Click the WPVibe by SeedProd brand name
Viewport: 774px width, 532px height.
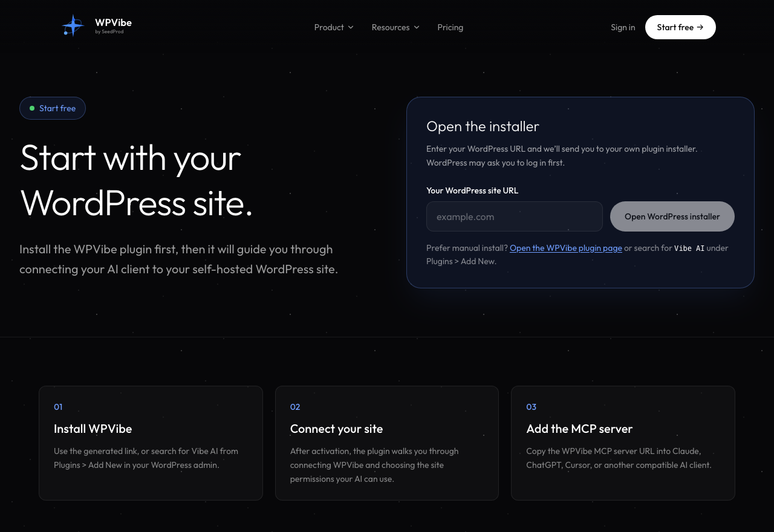pos(113,25)
